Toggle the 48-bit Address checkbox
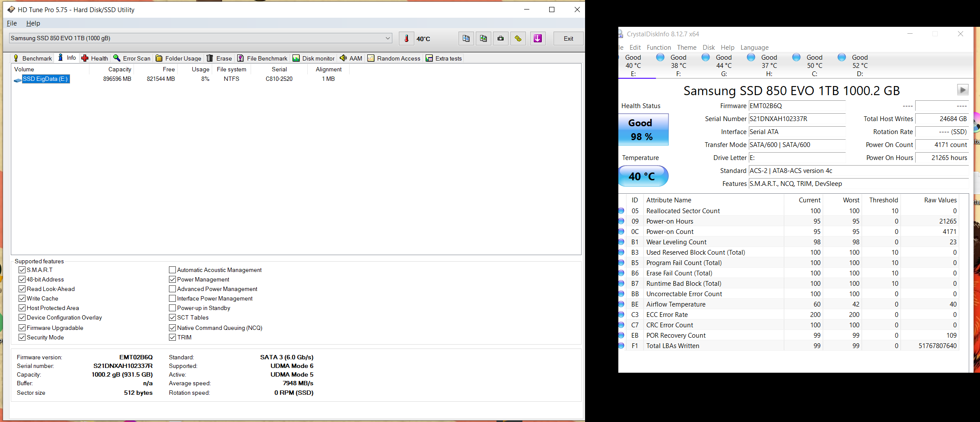Screen dimensions: 980x422 (22, 279)
